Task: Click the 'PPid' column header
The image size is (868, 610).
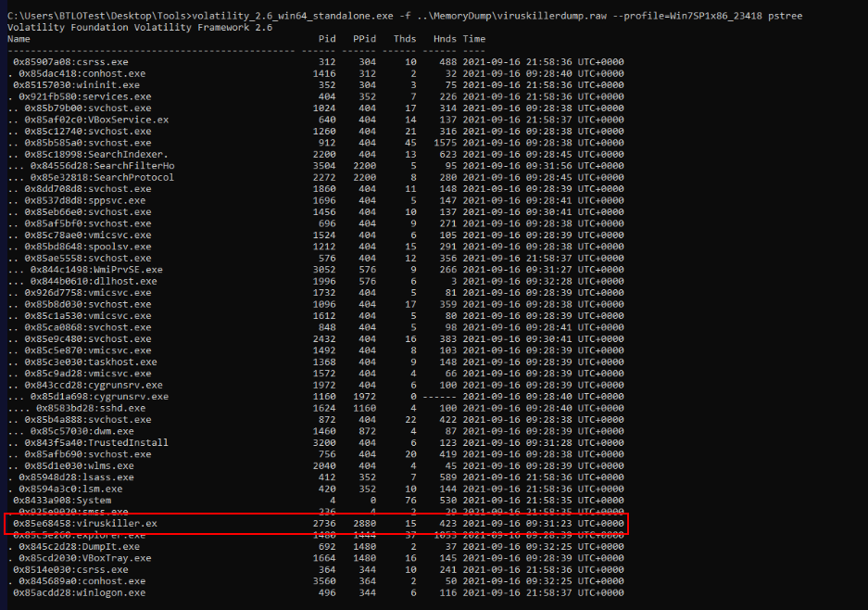Action: pyautogui.click(x=364, y=39)
